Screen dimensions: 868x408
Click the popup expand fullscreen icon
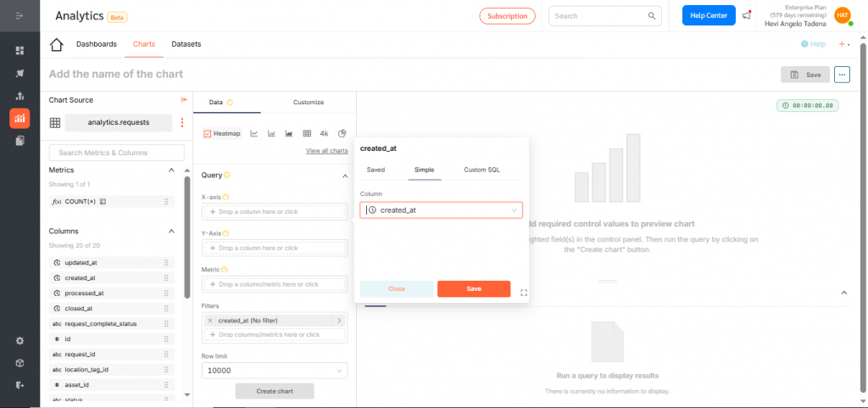[524, 293]
